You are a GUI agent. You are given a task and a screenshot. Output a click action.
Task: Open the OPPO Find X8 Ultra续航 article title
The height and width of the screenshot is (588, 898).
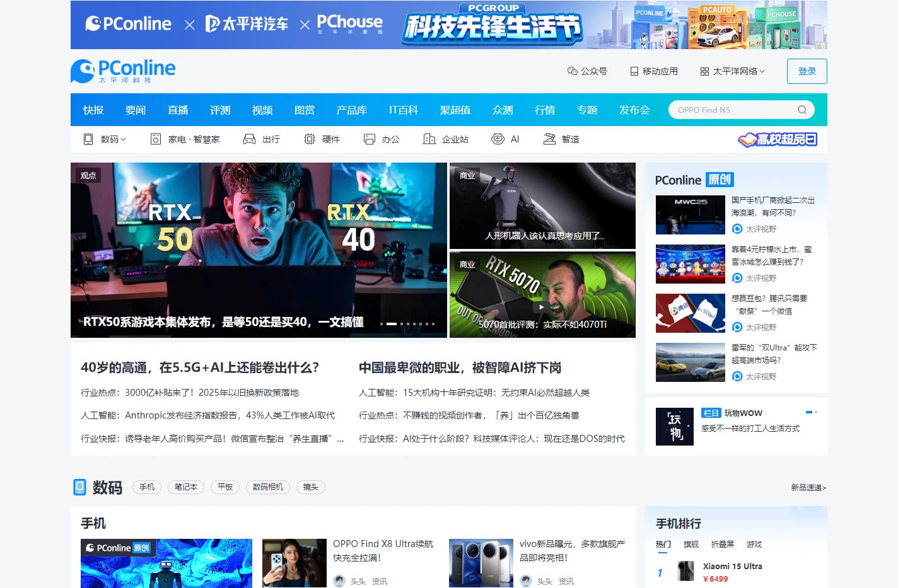[383, 551]
